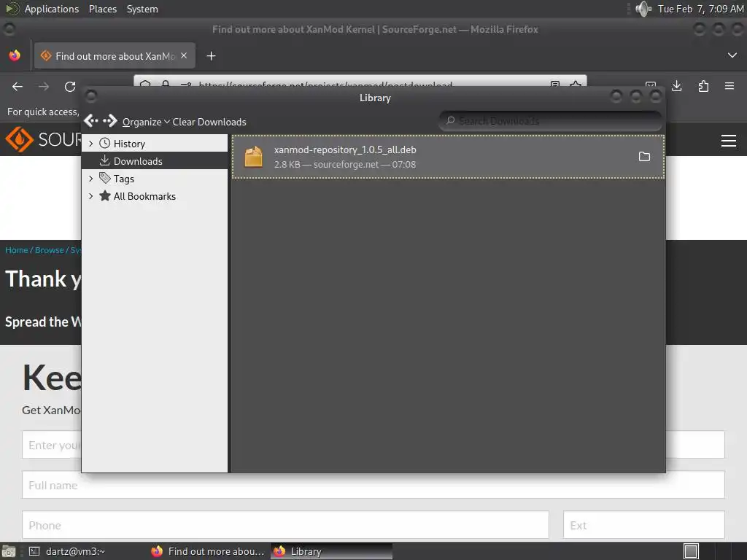Click Firefox View icon in tab bar

[15, 55]
